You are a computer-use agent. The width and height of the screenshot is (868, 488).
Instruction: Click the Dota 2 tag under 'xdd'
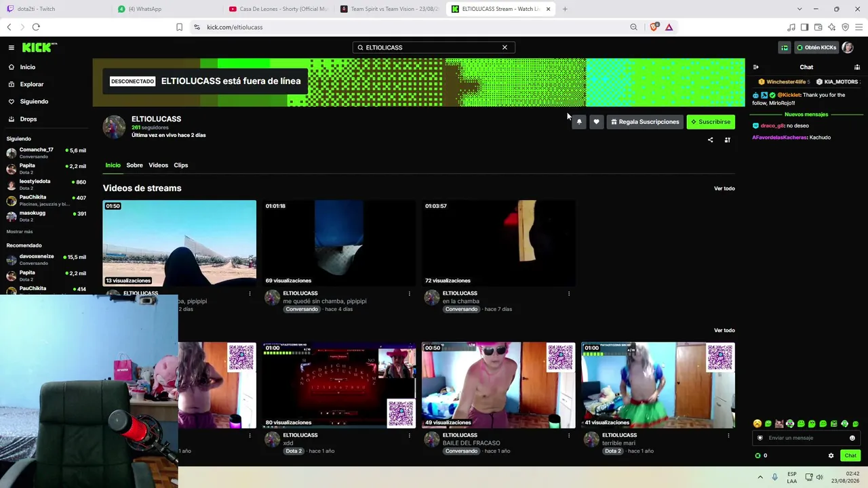(293, 451)
